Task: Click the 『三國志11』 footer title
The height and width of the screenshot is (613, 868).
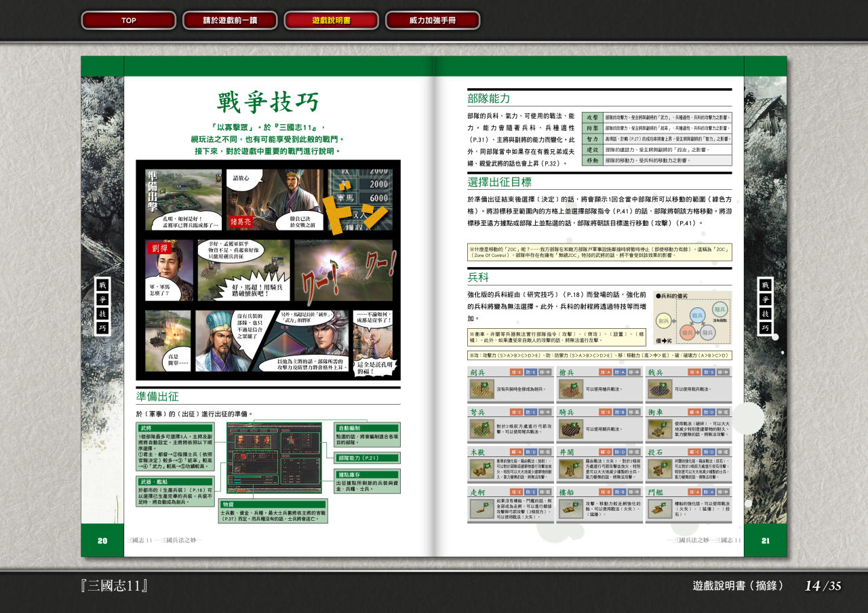Action: coord(113,586)
